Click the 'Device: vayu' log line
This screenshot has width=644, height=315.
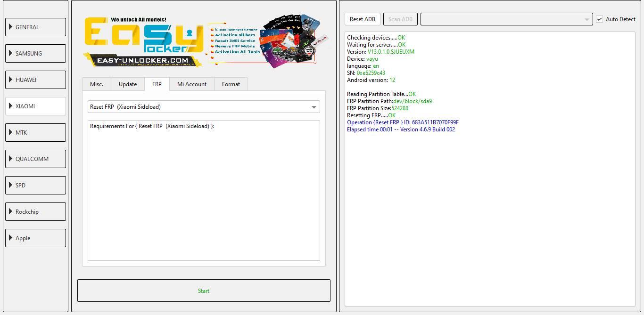(x=363, y=59)
